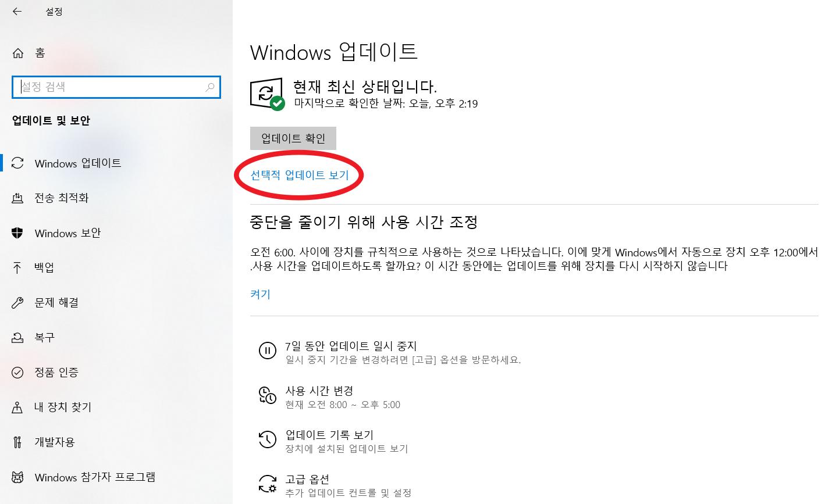Click the 문제 해결 wrench icon
832x504 pixels.
[x=17, y=303]
